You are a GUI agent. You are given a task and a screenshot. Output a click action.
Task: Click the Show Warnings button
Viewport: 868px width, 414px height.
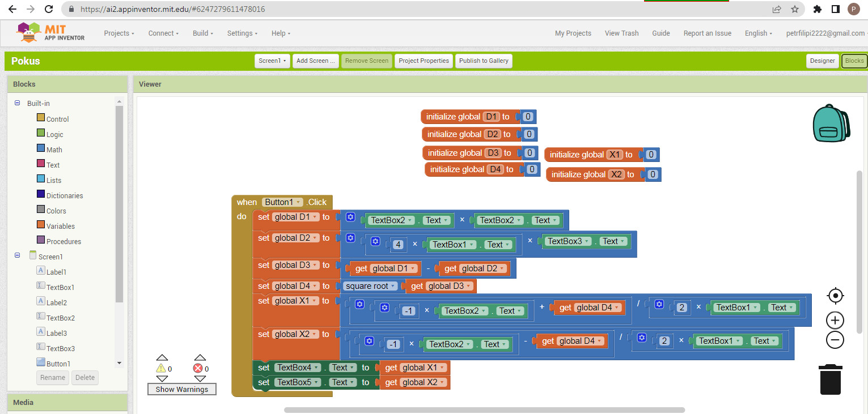point(181,389)
